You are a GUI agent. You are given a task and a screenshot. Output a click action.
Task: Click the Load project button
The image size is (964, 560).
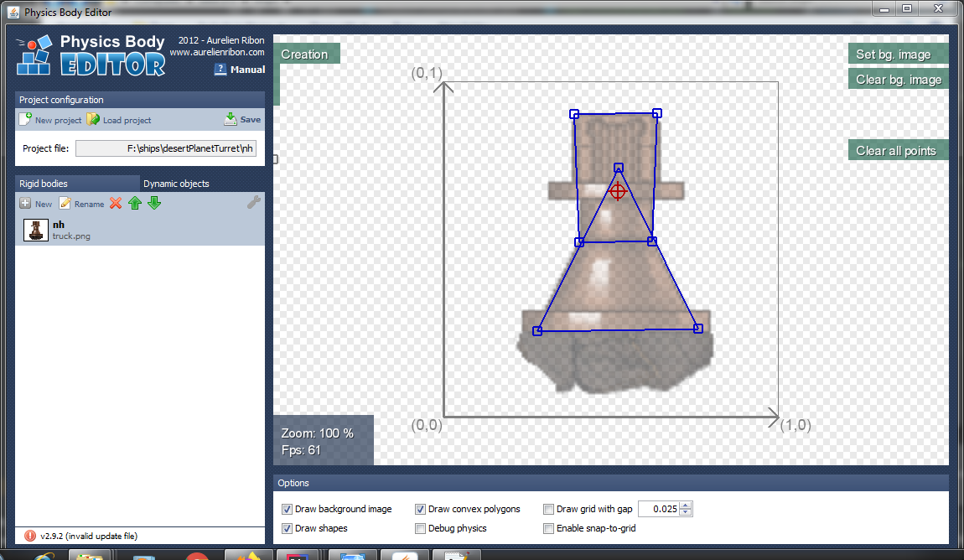point(119,120)
